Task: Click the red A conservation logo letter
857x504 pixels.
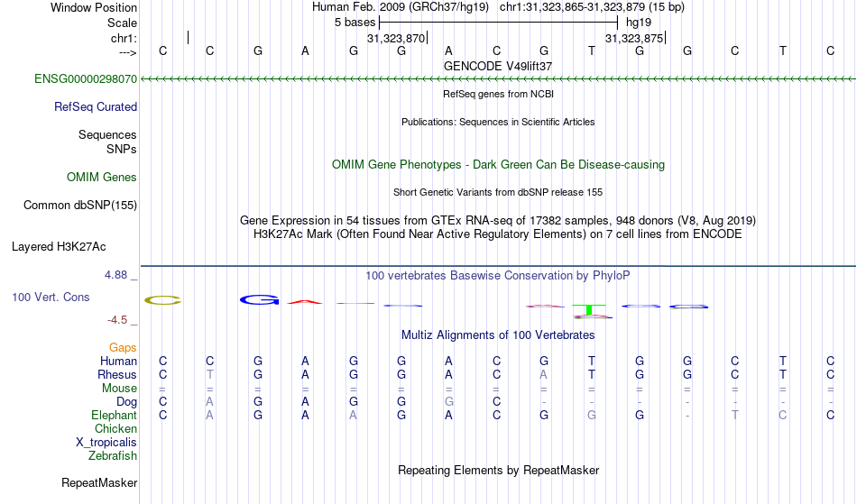Action: coord(305,301)
